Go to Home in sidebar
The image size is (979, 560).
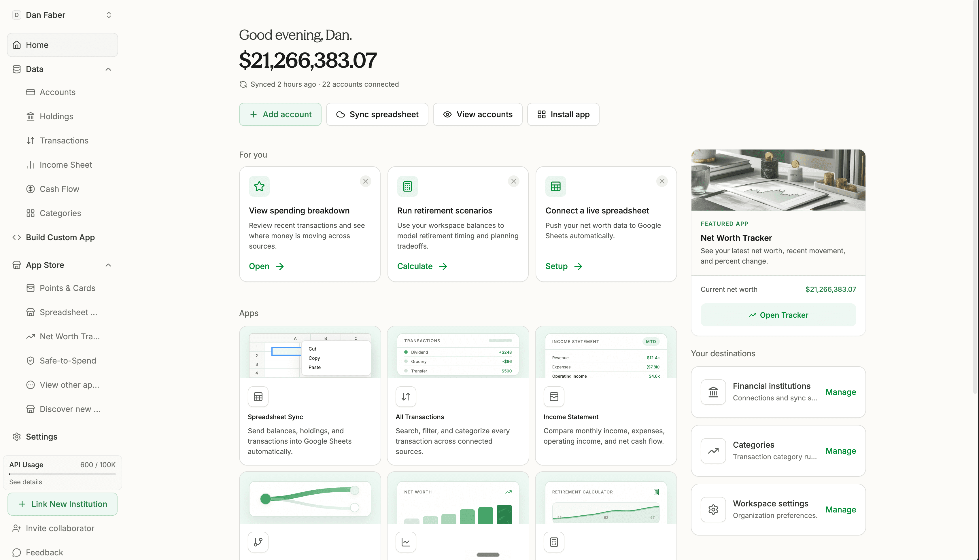point(62,45)
